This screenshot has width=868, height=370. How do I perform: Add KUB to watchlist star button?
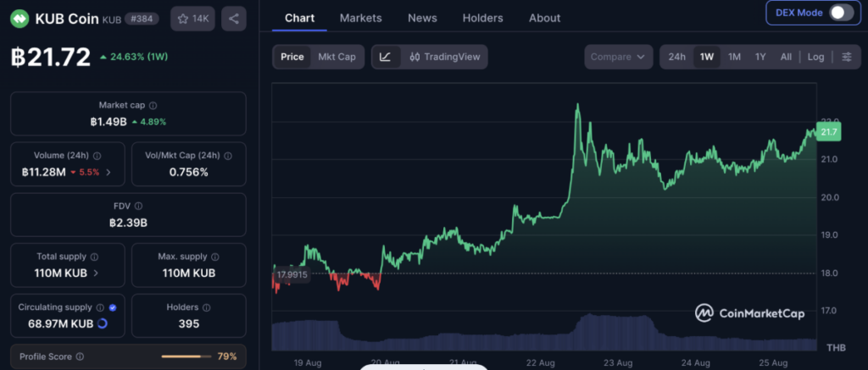tap(192, 19)
